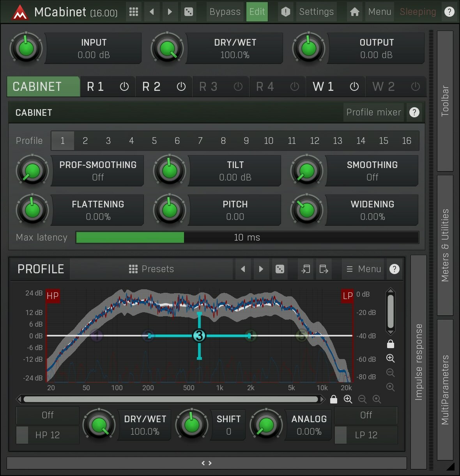The image size is (460, 476).
Task: Select the R 2 tab
Action: [x=152, y=87]
